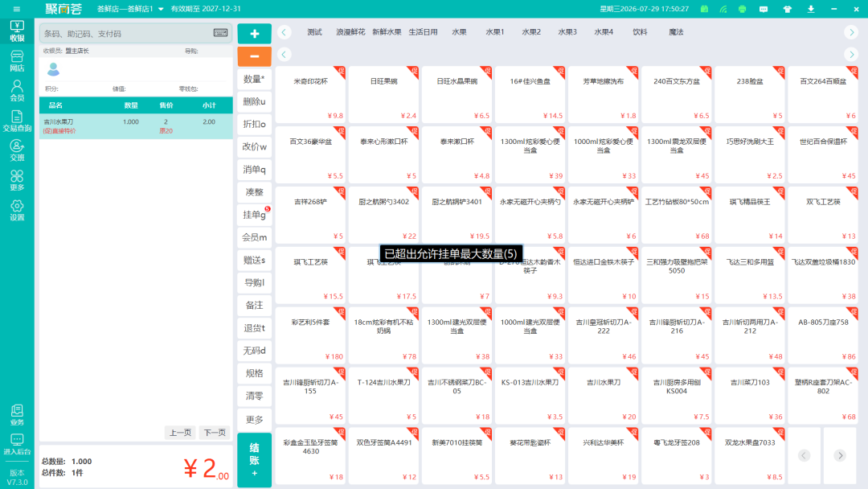Check the network signal status icon
The image size is (868, 489).
723,9
